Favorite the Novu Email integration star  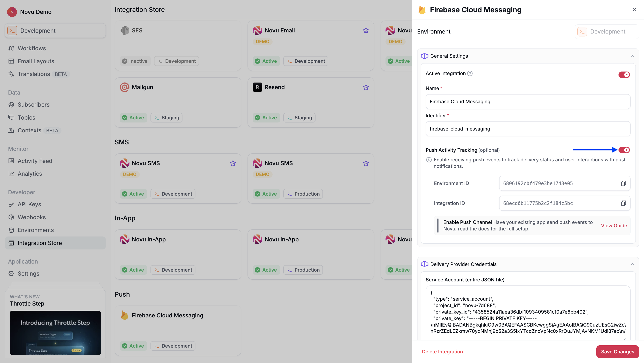click(366, 30)
